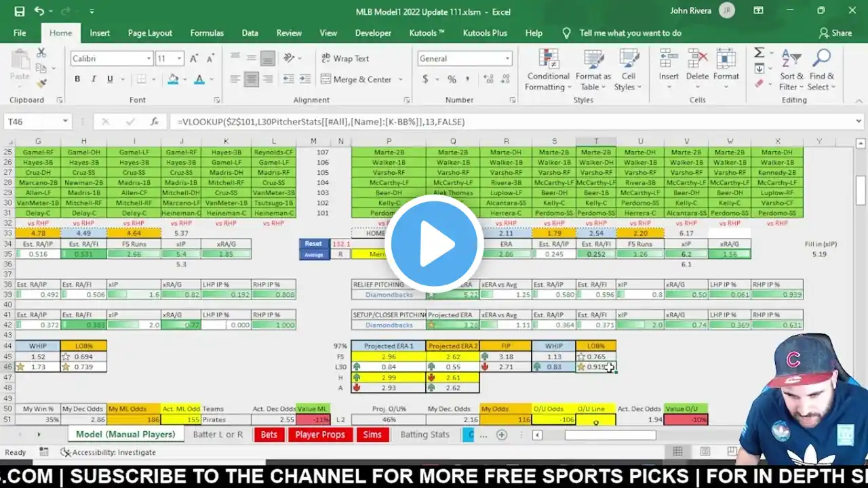Click the Decrease Indent icon
The image size is (868, 488).
pyautogui.click(x=290, y=79)
